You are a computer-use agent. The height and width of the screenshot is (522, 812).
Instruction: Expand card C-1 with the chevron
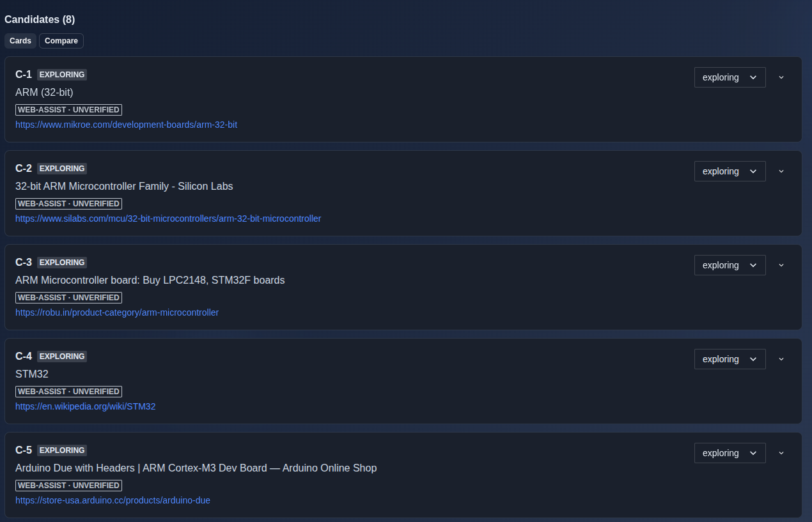pyautogui.click(x=781, y=77)
